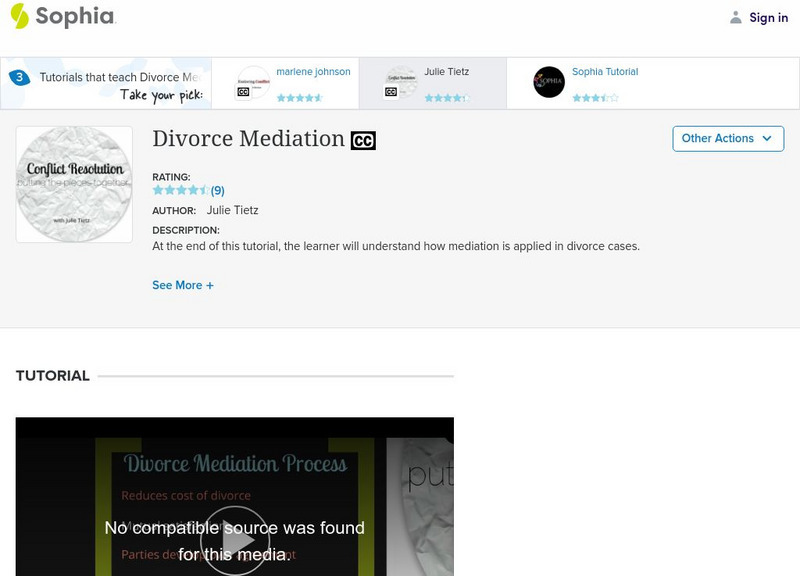Viewport: 800px width, 576px height.
Task: Click Julie Tietz's card star rating
Action: point(447,97)
